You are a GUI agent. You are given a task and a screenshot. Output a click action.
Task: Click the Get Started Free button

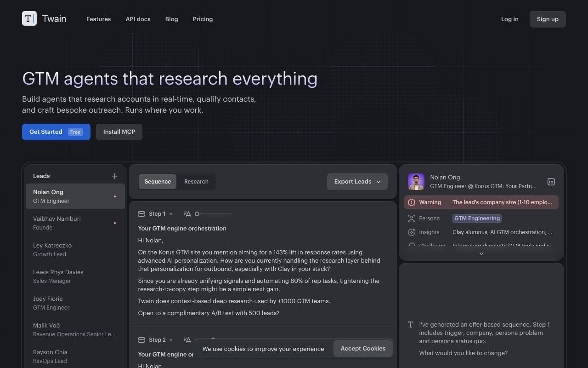(x=56, y=132)
